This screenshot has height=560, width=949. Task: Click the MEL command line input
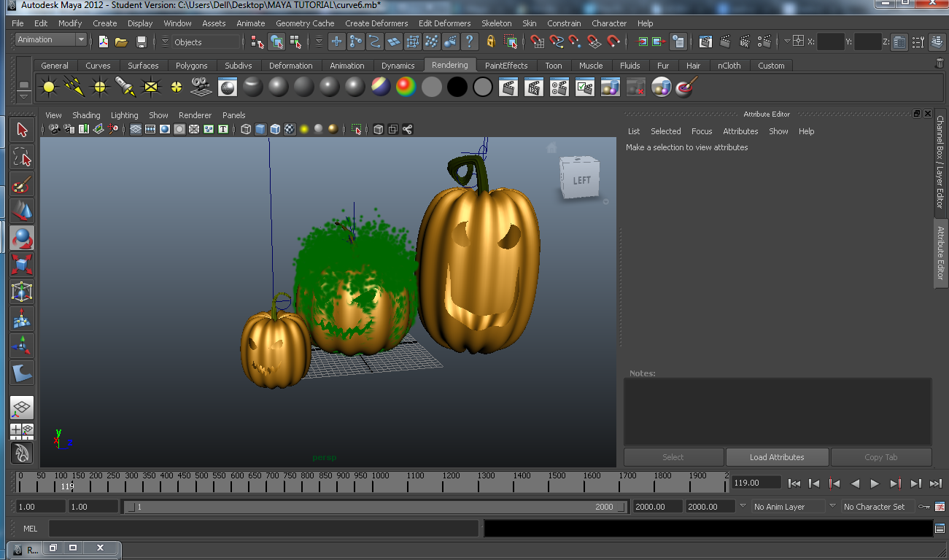click(x=263, y=529)
